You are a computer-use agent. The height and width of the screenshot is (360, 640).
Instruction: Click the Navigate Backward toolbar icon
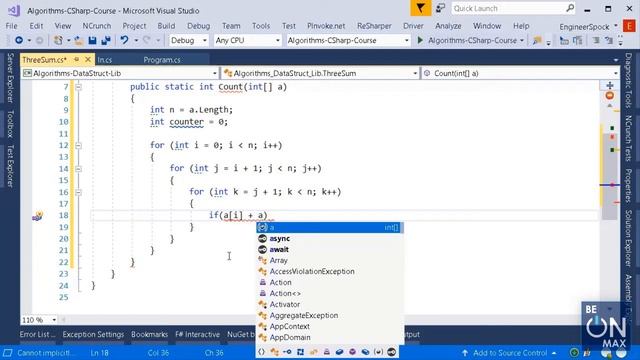pyautogui.click(x=19, y=40)
